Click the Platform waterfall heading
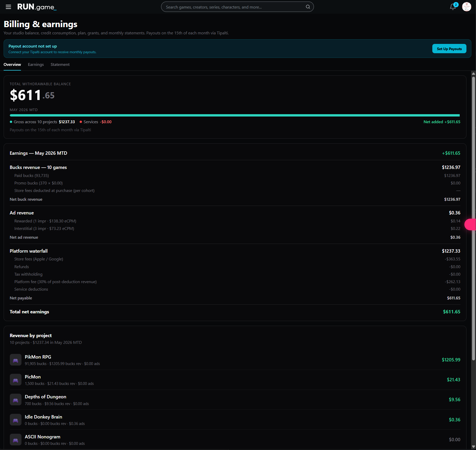Image resolution: width=476 pixels, height=450 pixels. (x=29, y=251)
